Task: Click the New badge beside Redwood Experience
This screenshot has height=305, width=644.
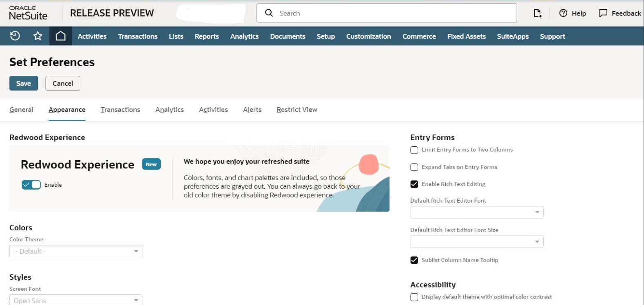Action: [x=151, y=164]
